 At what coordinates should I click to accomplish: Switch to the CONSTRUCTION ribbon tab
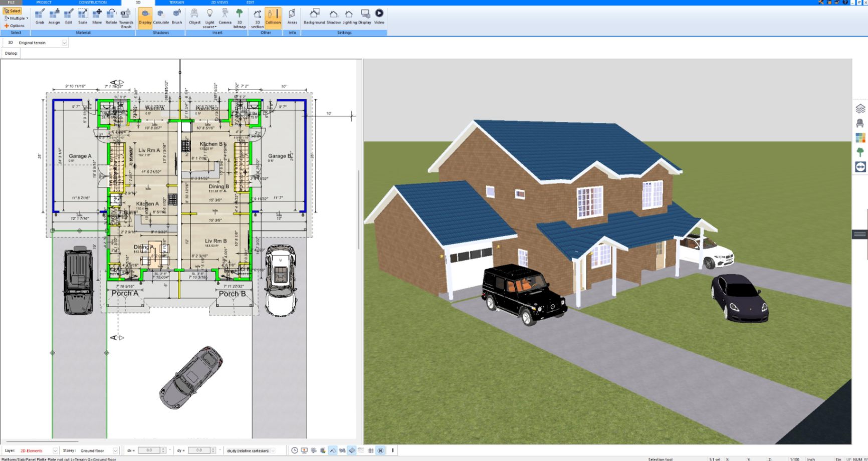(x=93, y=3)
